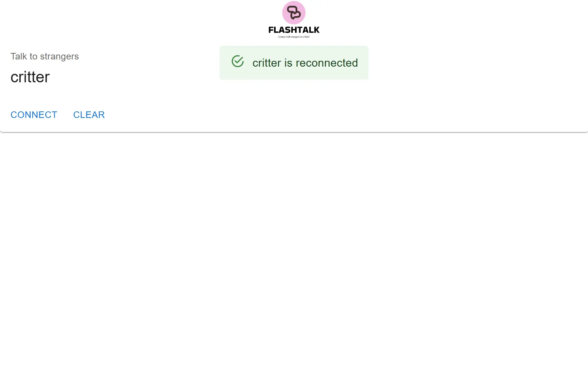Click the green success checkmark icon

[x=237, y=61]
